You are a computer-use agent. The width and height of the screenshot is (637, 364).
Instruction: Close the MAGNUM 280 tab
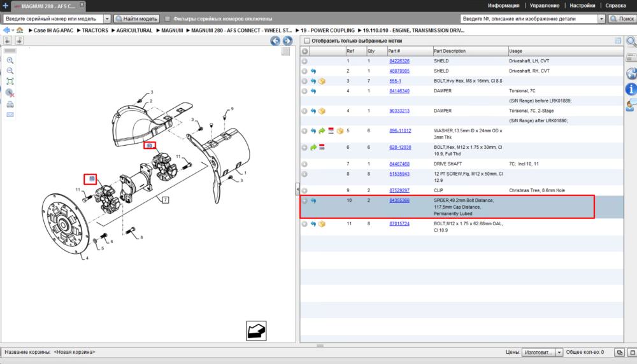point(82,4)
